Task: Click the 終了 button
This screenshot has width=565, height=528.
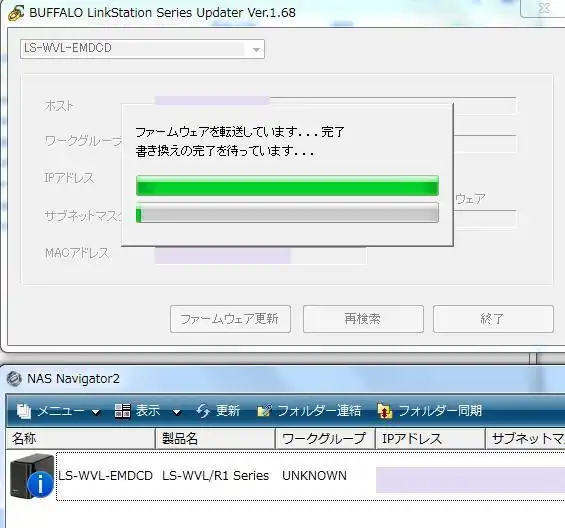Action: click(x=493, y=319)
